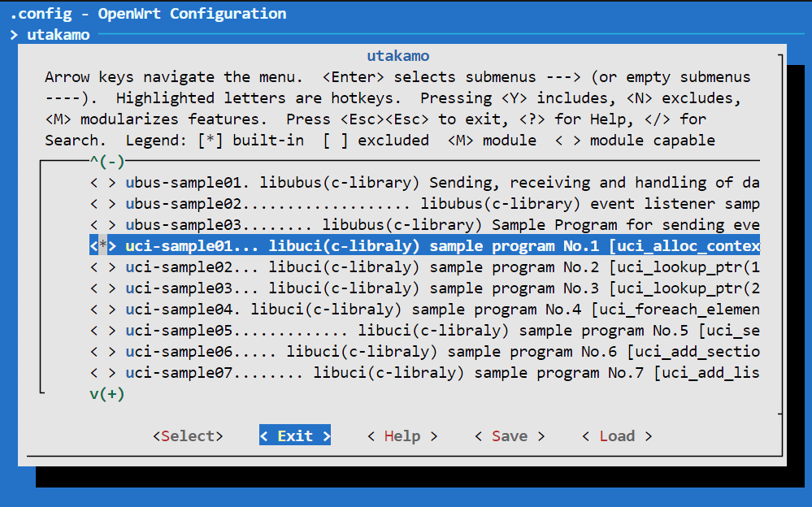Click the ubus-sample01 entry description text
This screenshot has height=507, width=812.
tap(443, 183)
